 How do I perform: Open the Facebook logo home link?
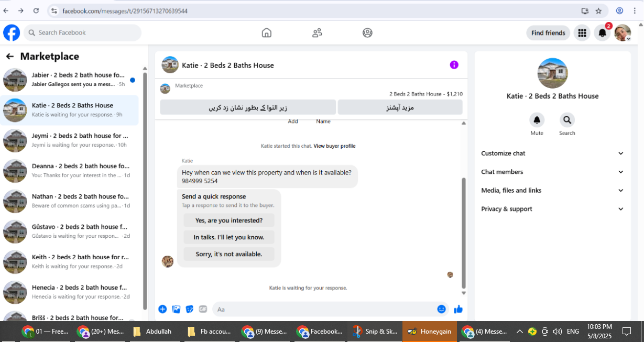[12, 32]
